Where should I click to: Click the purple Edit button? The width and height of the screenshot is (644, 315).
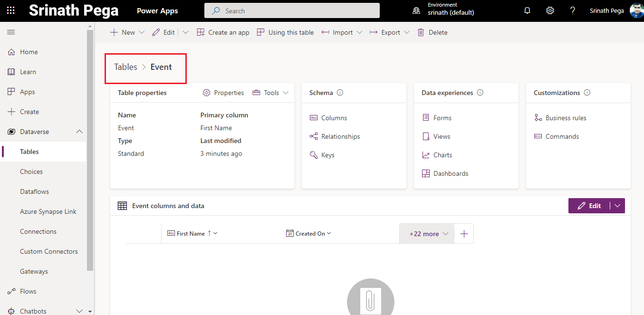(589, 206)
